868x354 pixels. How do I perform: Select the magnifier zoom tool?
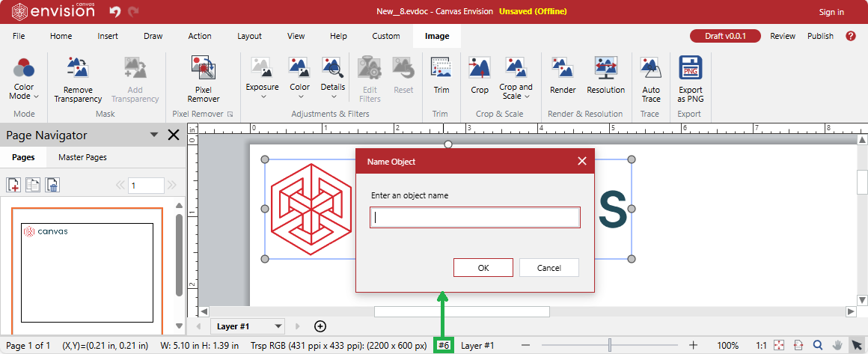point(818,345)
